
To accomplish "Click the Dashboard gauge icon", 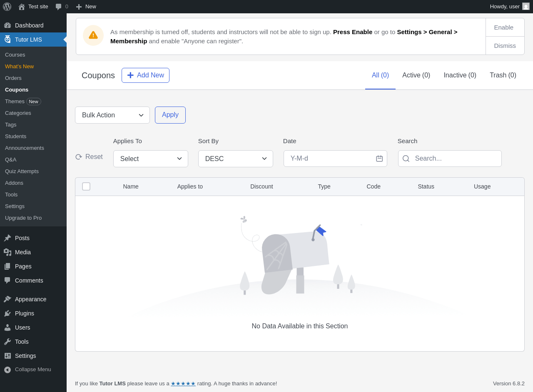I will (x=7, y=25).
